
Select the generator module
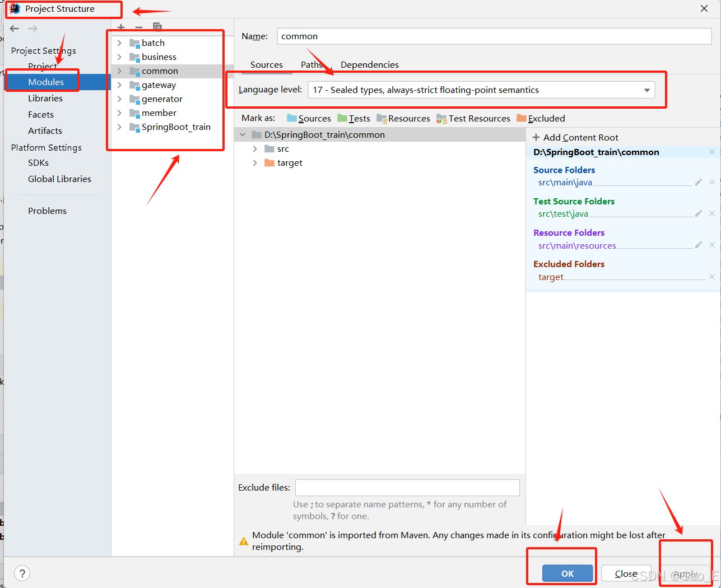point(162,99)
